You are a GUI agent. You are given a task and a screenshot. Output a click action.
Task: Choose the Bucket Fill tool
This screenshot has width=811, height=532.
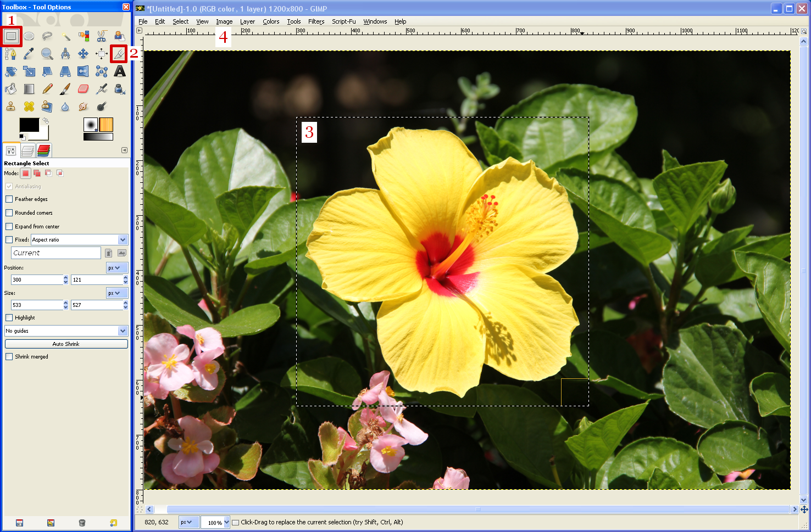pyautogui.click(x=10, y=88)
